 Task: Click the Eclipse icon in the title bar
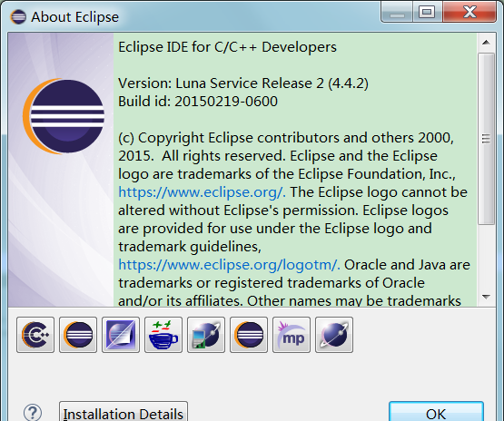click(x=18, y=16)
